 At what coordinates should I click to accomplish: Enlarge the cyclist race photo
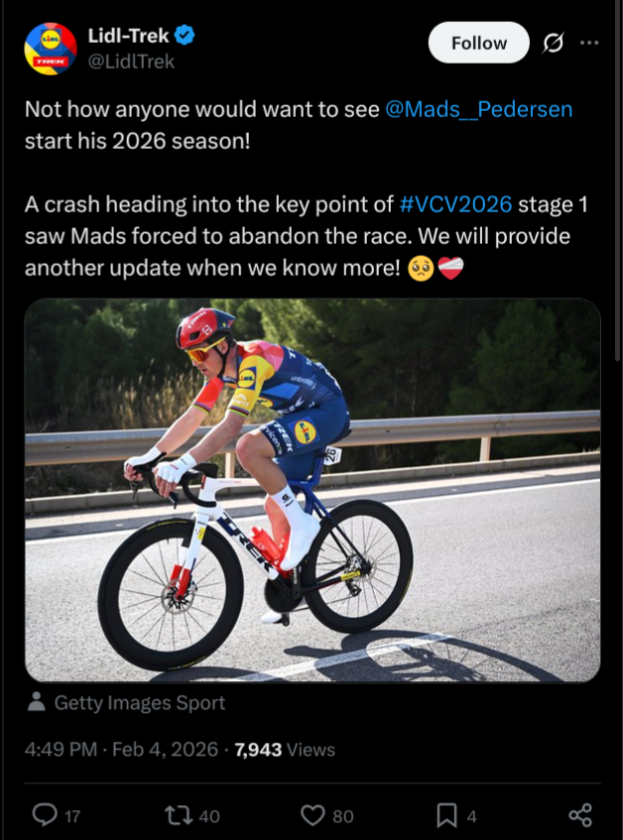click(311, 490)
